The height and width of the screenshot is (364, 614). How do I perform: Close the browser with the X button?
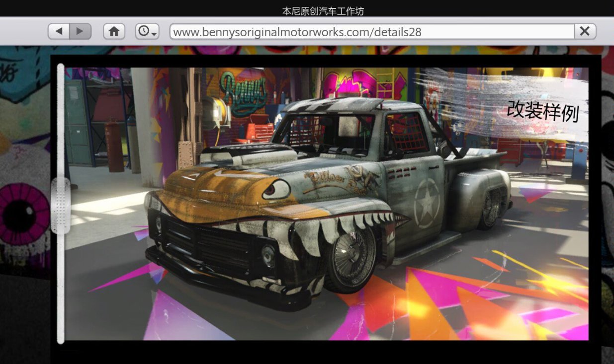[x=584, y=31]
